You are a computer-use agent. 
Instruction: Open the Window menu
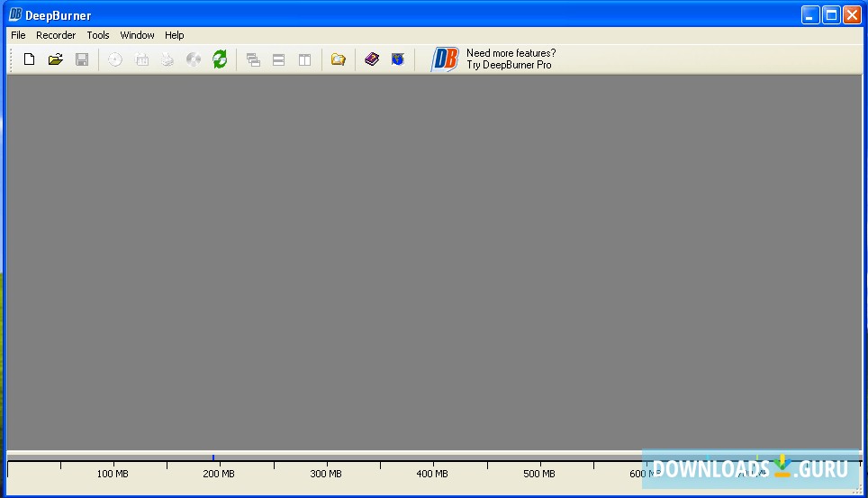tap(137, 35)
